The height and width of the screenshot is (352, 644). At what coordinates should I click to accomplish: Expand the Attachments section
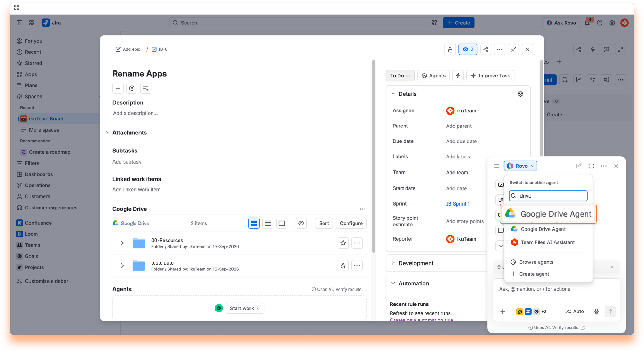click(x=107, y=133)
